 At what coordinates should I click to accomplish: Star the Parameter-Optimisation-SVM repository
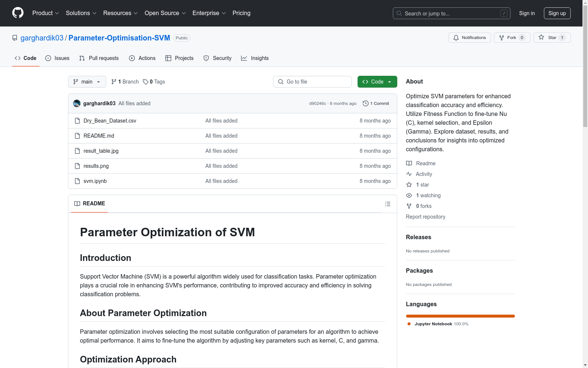click(551, 38)
